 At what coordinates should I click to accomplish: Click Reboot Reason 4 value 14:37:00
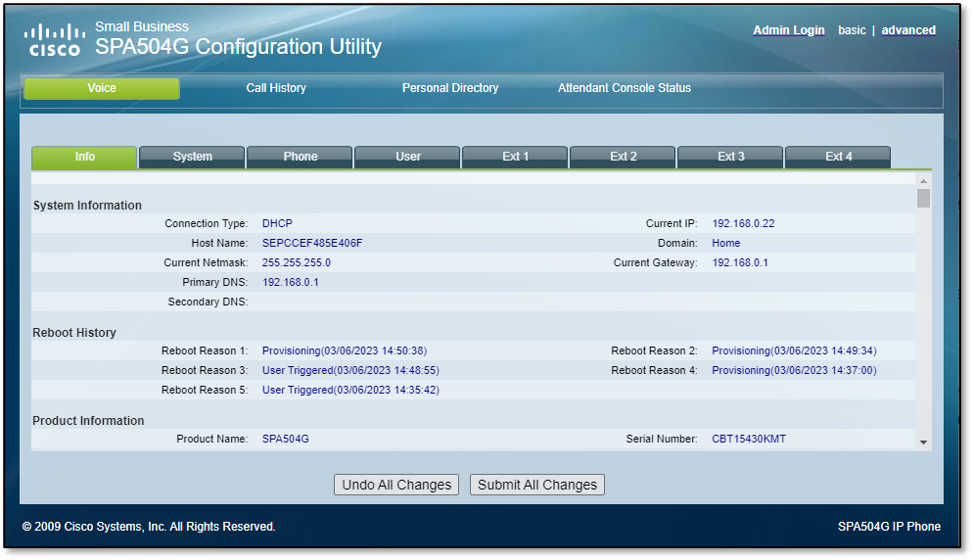794,370
